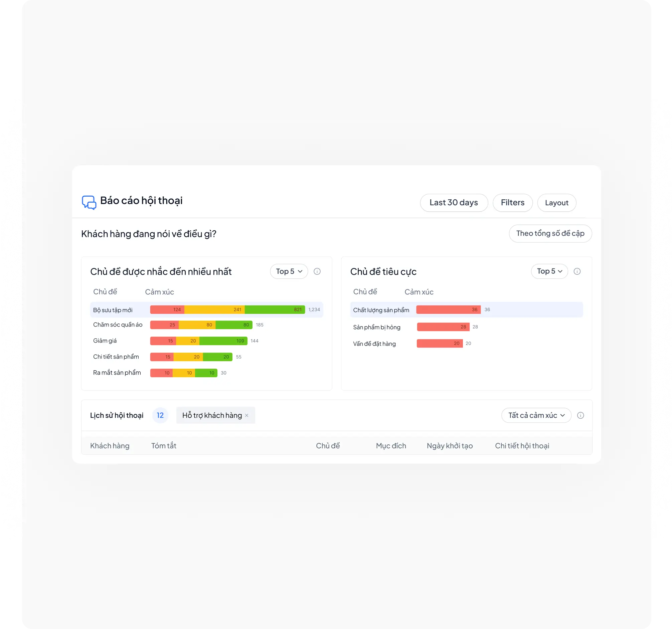
Task: Click info icon beside most mentioned topics
Action: [317, 271]
